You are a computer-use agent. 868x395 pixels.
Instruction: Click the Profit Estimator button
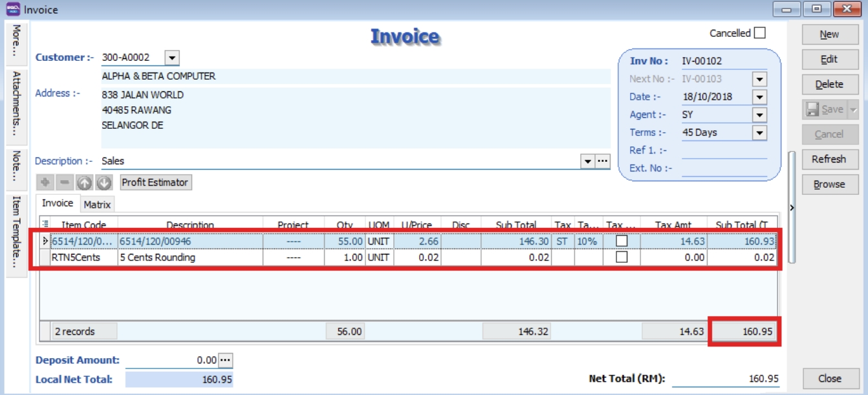tap(155, 183)
